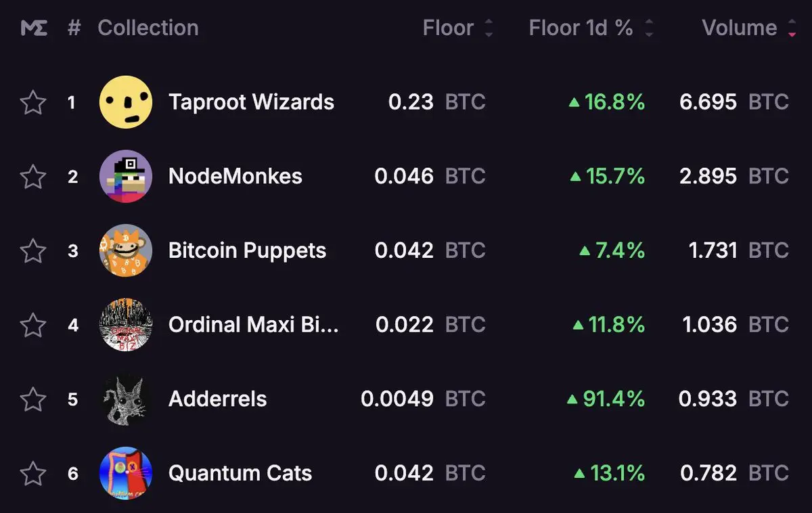Open the Ordinal Maxi Biz avatar
The height and width of the screenshot is (513, 812).
pyautogui.click(x=126, y=325)
